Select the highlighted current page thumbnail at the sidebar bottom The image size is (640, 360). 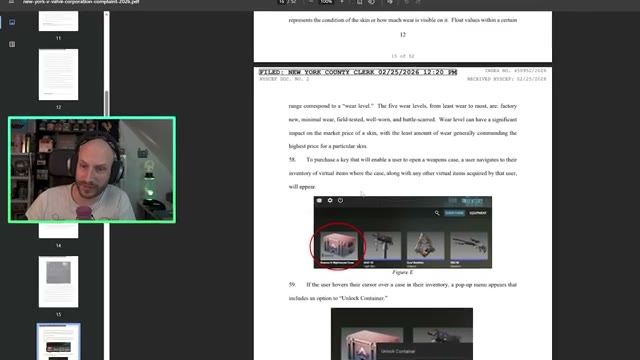click(58, 342)
